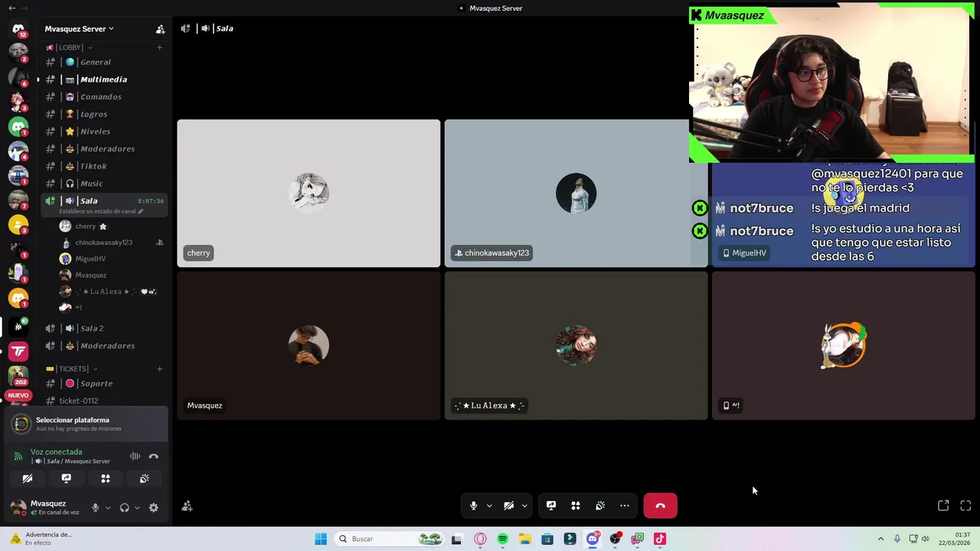Deafen audio with headphones icon

[x=124, y=507]
